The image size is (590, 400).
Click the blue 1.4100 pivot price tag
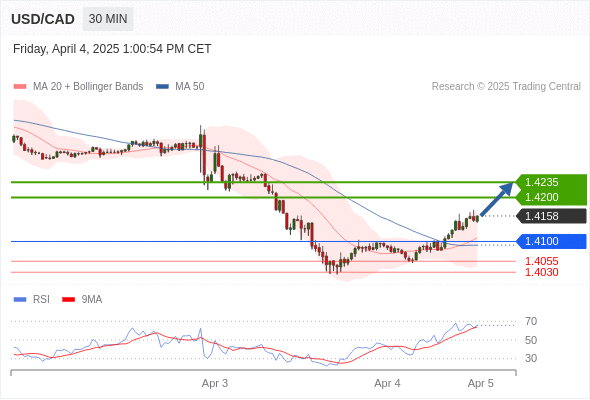pos(551,241)
